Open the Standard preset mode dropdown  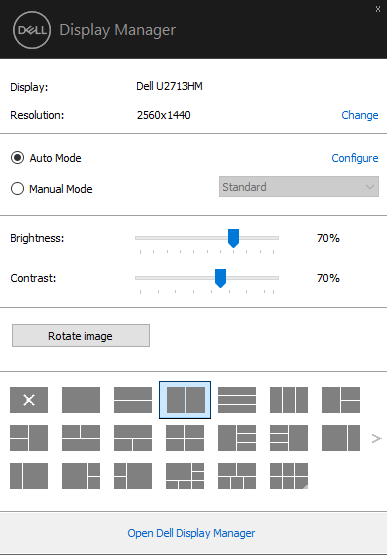(299, 187)
